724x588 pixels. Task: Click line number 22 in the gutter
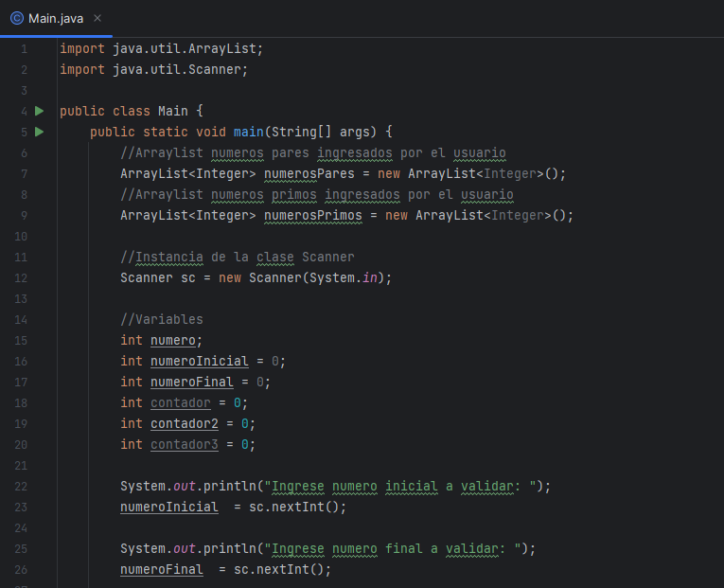[23, 486]
